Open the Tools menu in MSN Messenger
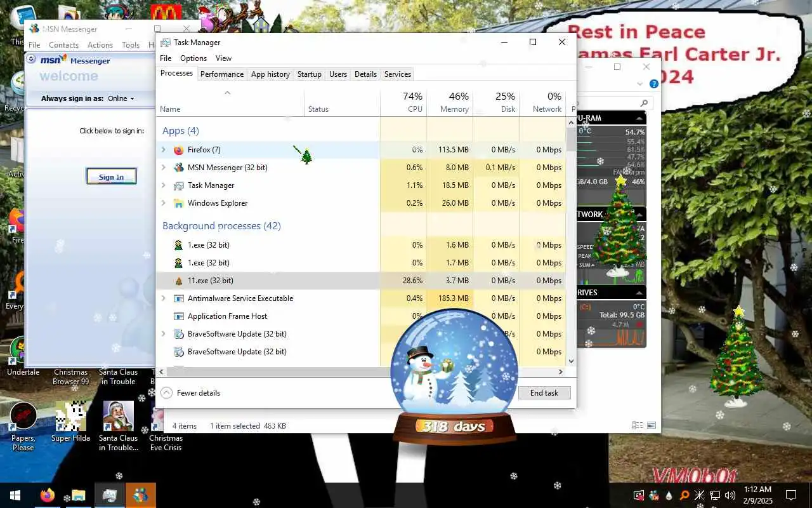This screenshot has height=508, width=812. pyautogui.click(x=131, y=45)
